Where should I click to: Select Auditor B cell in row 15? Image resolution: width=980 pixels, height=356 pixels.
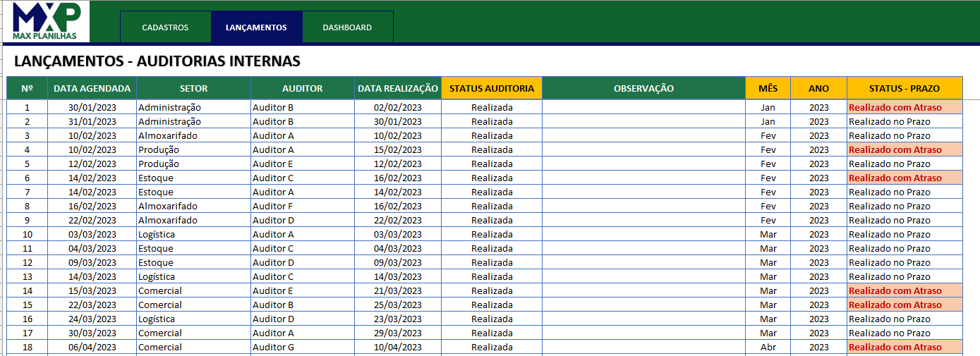(x=303, y=305)
